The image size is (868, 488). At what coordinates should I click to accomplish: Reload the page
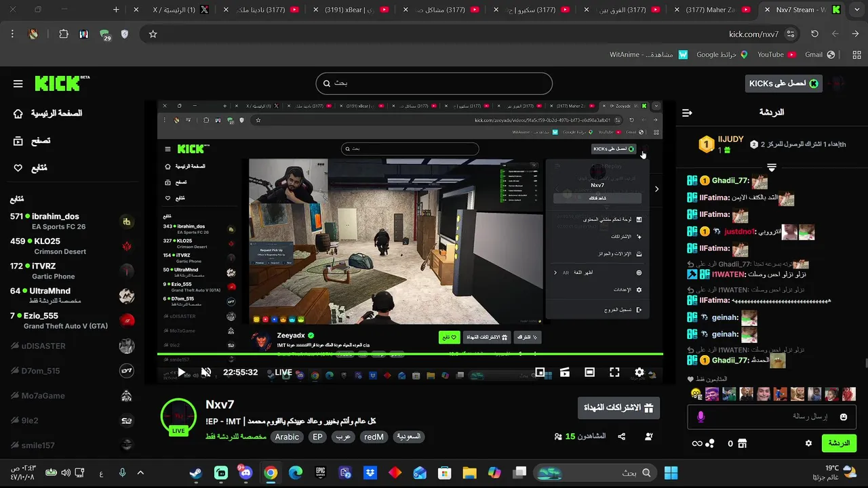814,34
